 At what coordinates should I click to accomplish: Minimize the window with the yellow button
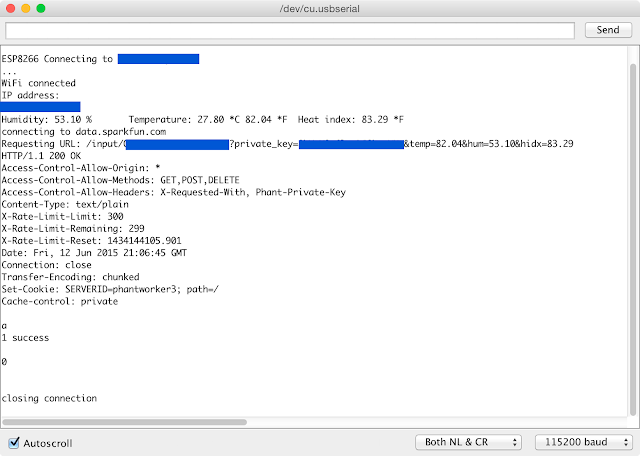click(26, 9)
